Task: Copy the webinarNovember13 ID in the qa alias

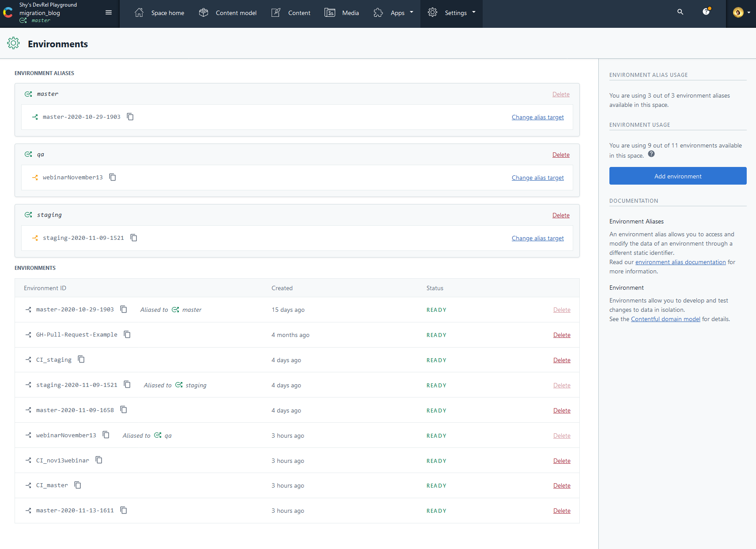Action: pyautogui.click(x=113, y=177)
